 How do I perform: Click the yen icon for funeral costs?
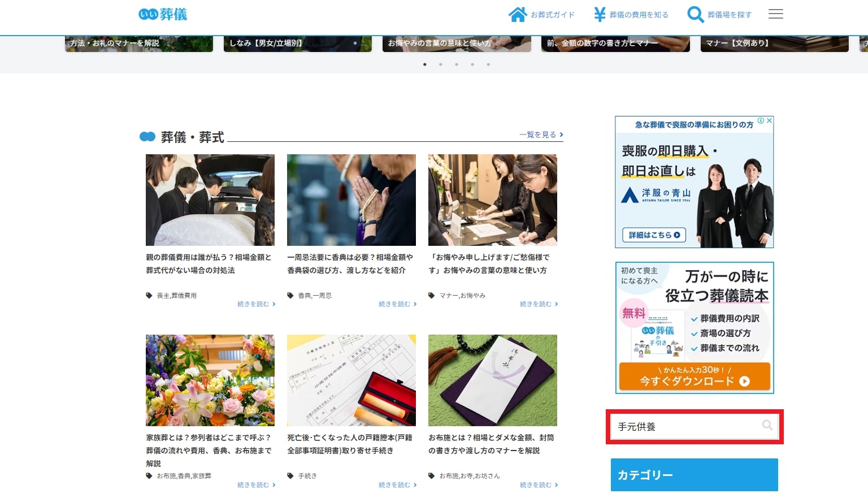(600, 14)
